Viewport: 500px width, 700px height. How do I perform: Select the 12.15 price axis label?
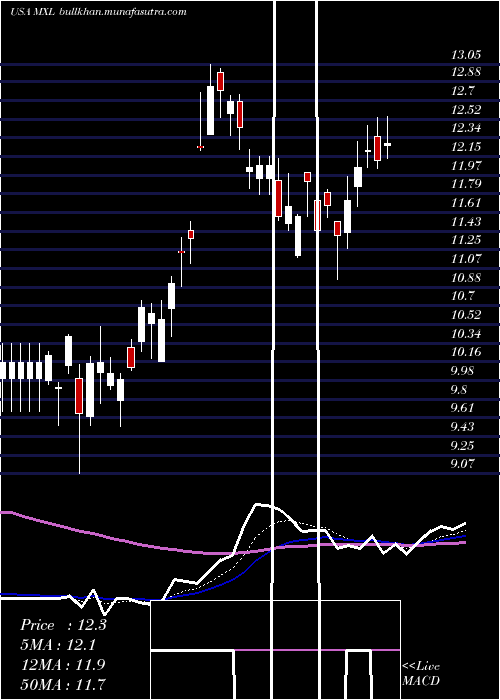(x=466, y=147)
